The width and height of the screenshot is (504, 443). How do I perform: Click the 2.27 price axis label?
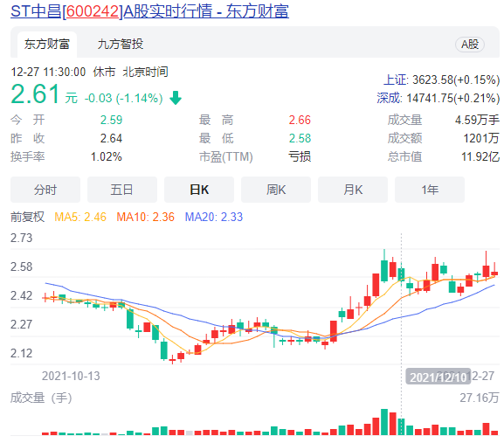[x=22, y=324]
